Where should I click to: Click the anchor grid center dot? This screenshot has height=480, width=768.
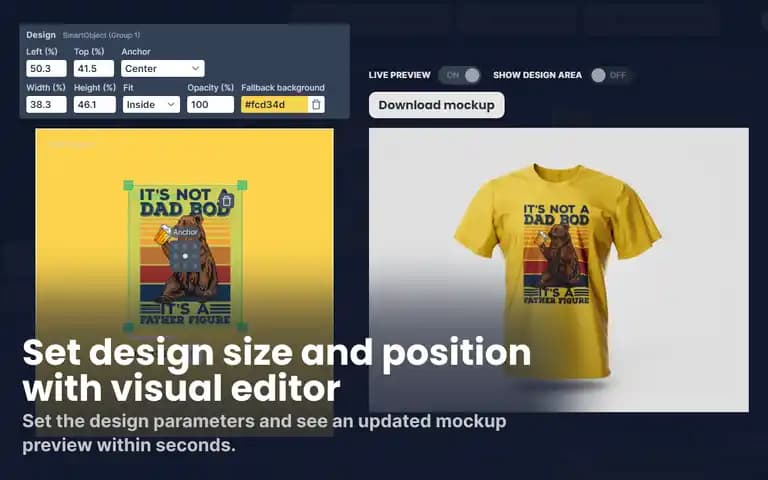coord(185,256)
